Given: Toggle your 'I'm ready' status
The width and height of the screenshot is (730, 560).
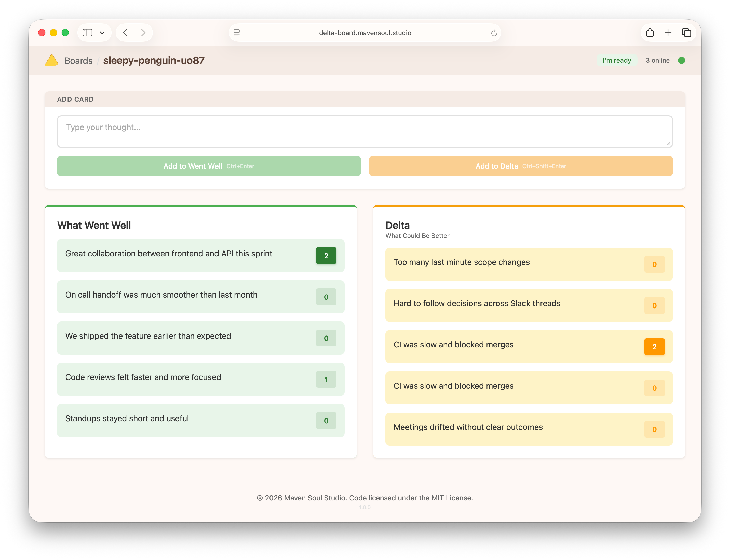Looking at the screenshot, I should tap(617, 60).
